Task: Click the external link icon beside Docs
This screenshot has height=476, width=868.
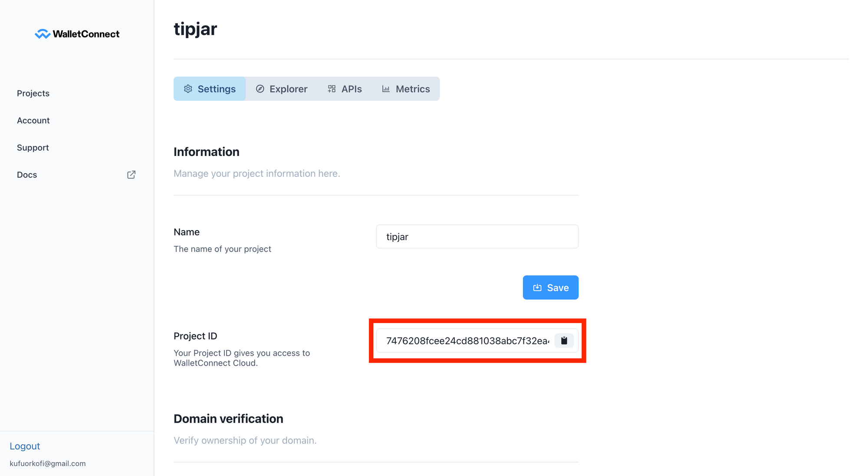Action: click(131, 175)
